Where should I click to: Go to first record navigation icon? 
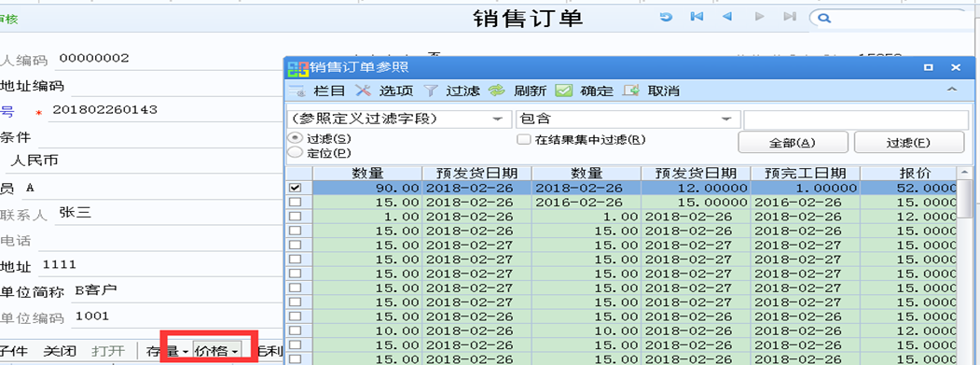[x=697, y=17]
